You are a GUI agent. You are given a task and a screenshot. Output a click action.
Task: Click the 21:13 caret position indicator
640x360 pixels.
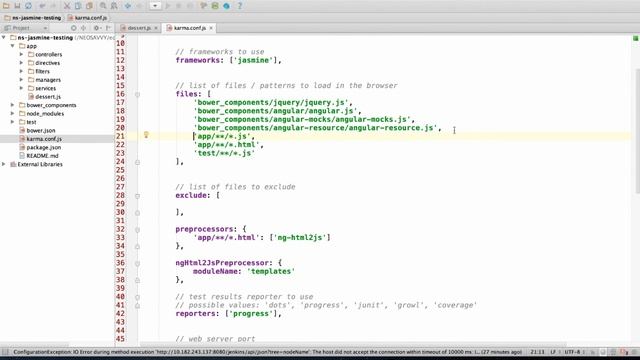(x=538, y=352)
